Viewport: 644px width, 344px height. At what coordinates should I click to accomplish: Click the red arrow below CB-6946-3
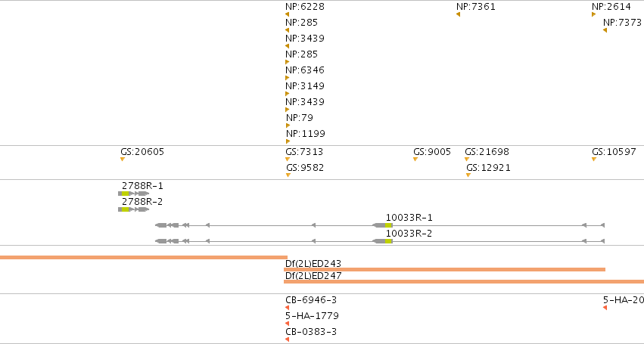287,308
